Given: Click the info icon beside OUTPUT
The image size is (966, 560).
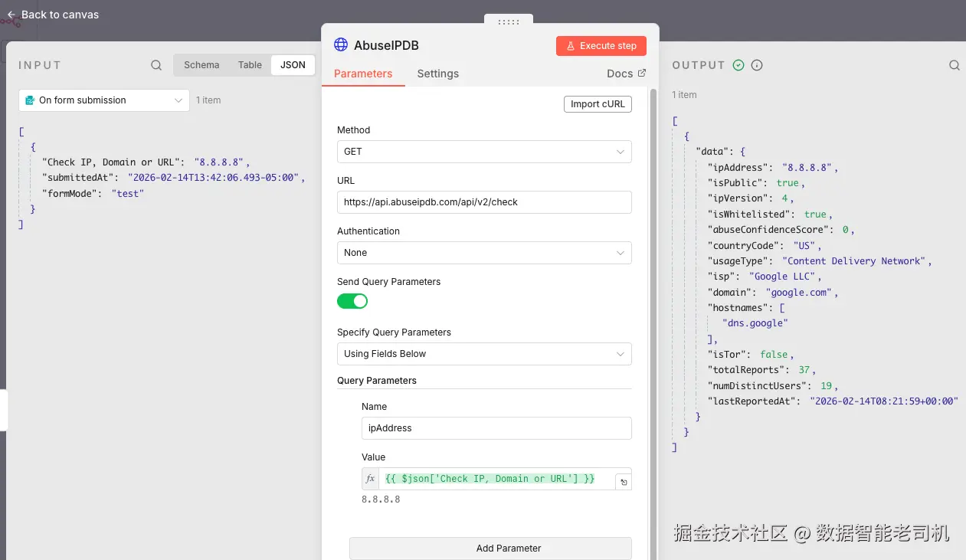Looking at the screenshot, I should click(757, 65).
